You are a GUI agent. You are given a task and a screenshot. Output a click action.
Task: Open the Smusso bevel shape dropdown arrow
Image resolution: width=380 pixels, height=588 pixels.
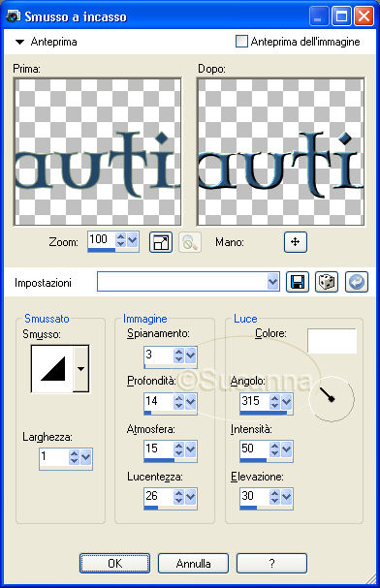(x=81, y=369)
